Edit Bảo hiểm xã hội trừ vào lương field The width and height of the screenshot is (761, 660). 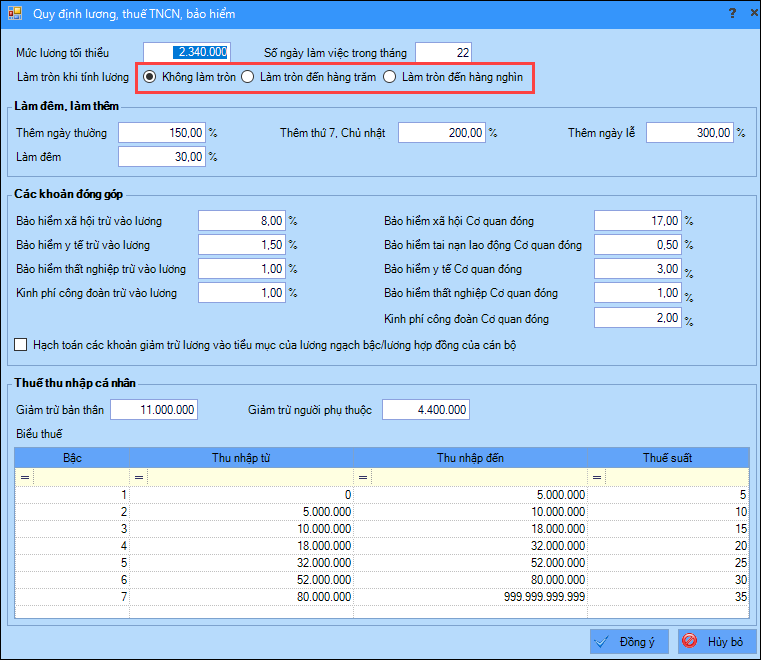coord(242,221)
